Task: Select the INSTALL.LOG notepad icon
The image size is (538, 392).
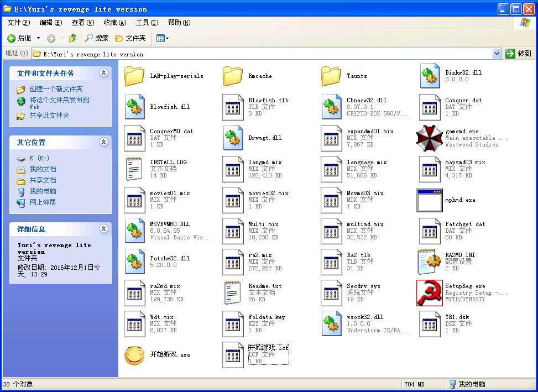Action: point(134,169)
